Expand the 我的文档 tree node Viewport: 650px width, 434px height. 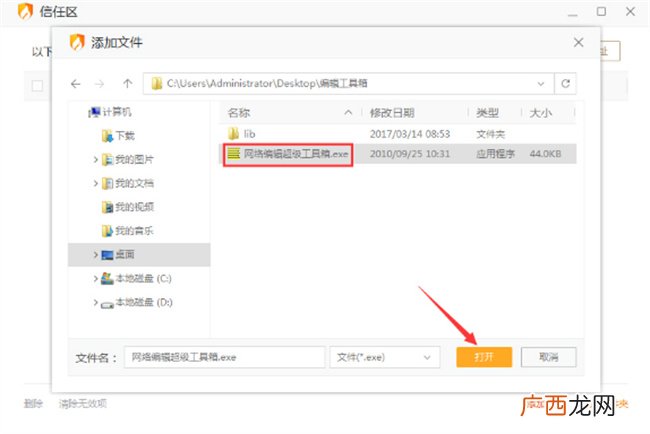coord(95,183)
